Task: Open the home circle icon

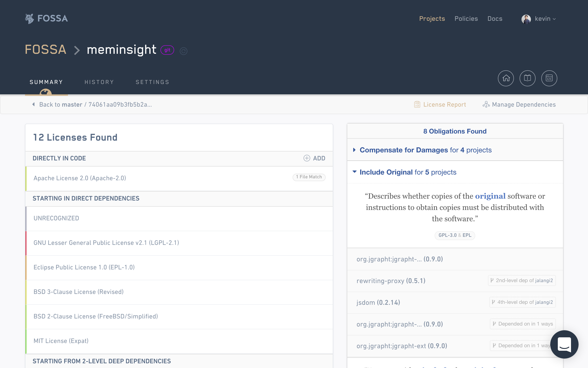Action: tap(506, 78)
